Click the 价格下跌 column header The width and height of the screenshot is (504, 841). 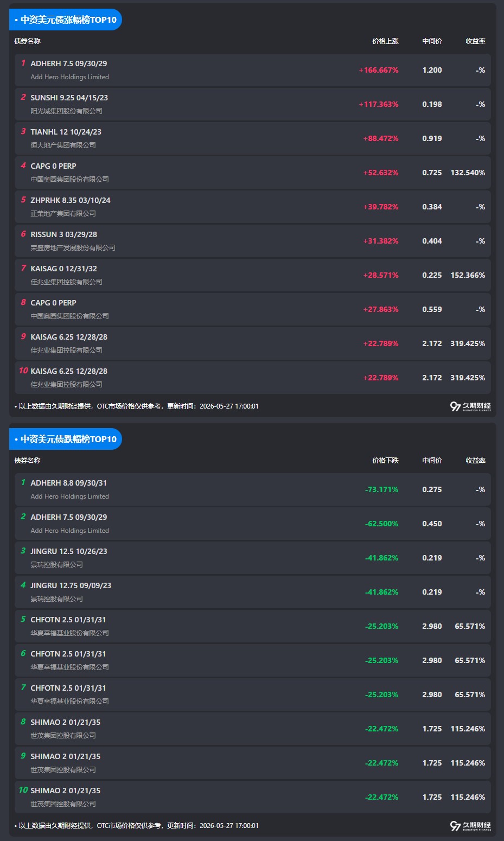385,461
